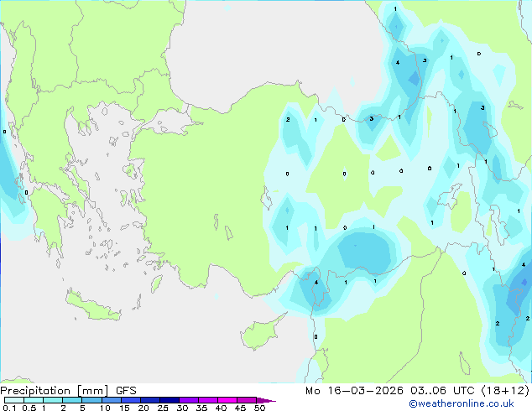Click the legend swatch between 0.1 and 0.5
Screen dimensions: 532x411
(x=14, y=400)
